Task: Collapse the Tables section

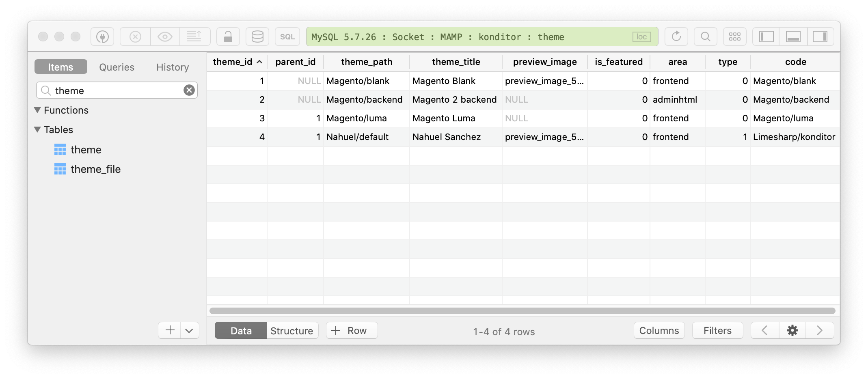Action: tap(38, 129)
